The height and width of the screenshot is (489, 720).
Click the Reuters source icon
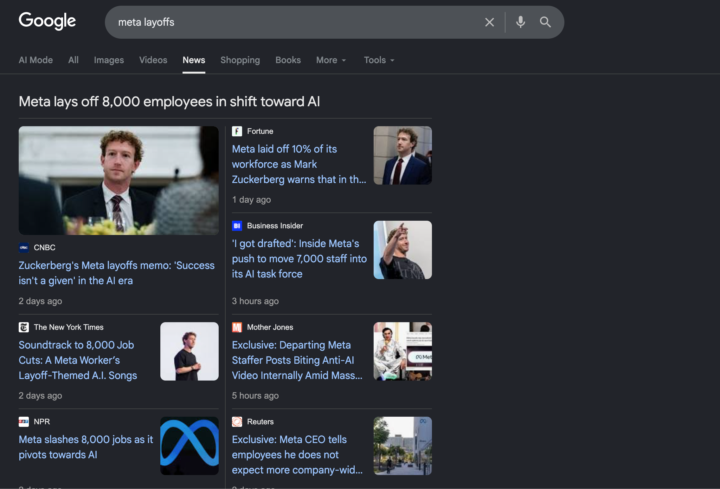click(237, 422)
